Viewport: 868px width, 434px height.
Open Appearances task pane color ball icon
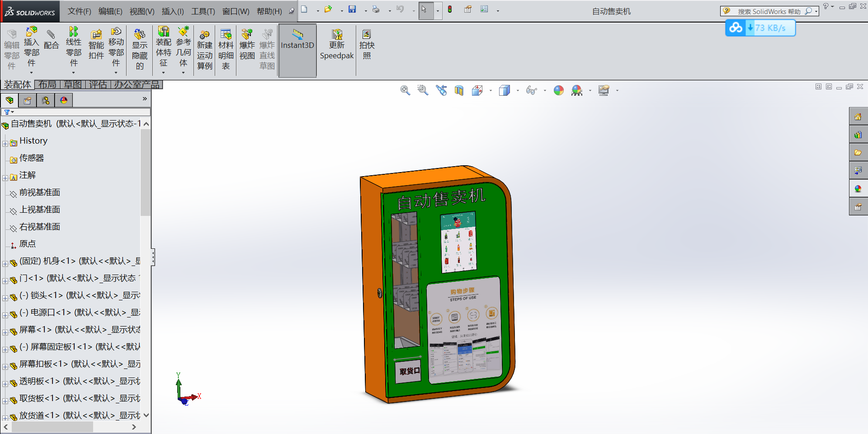click(x=858, y=189)
